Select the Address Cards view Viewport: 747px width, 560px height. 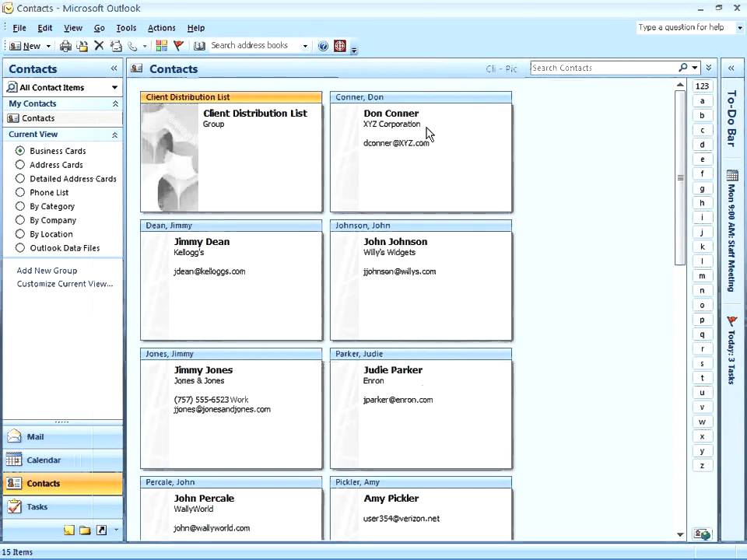49,165
